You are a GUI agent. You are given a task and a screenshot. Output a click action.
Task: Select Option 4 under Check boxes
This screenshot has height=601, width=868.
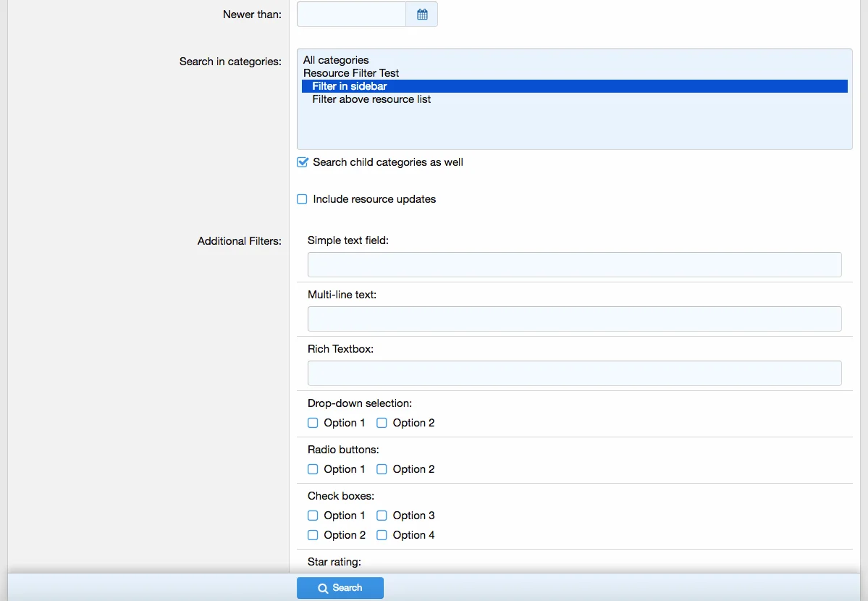tap(382, 535)
